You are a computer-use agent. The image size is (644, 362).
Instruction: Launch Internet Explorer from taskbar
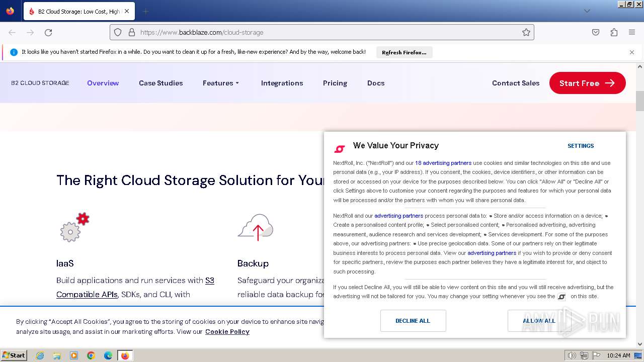(x=40, y=355)
